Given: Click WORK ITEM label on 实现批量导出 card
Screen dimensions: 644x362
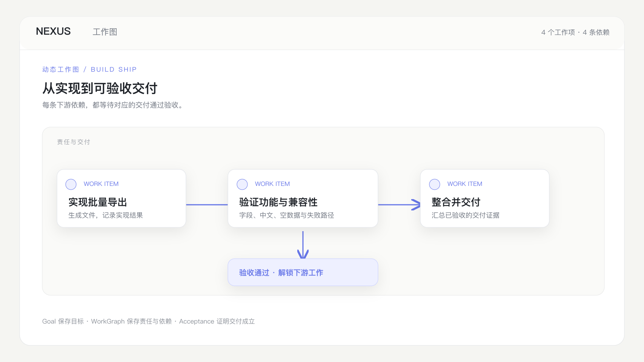Looking at the screenshot, I should click(101, 184).
